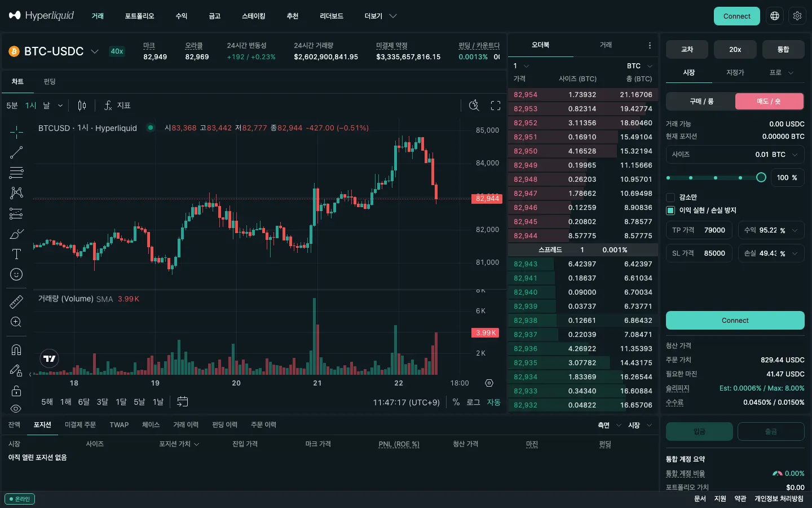Select the ruler measure tool
The height and width of the screenshot is (508, 812).
tap(16, 302)
